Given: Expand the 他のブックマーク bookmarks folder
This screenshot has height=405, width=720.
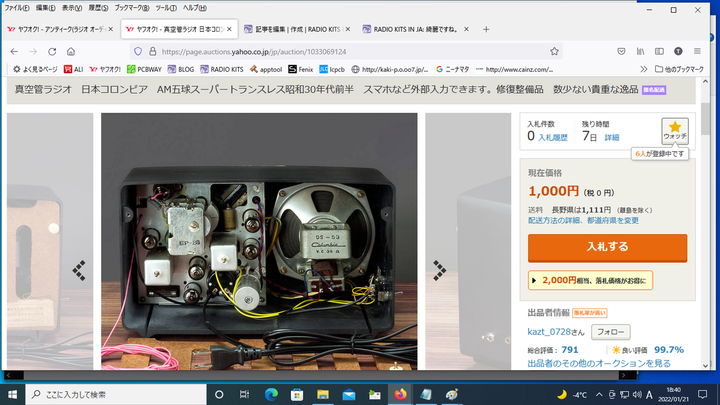Looking at the screenshot, I should (682, 69).
